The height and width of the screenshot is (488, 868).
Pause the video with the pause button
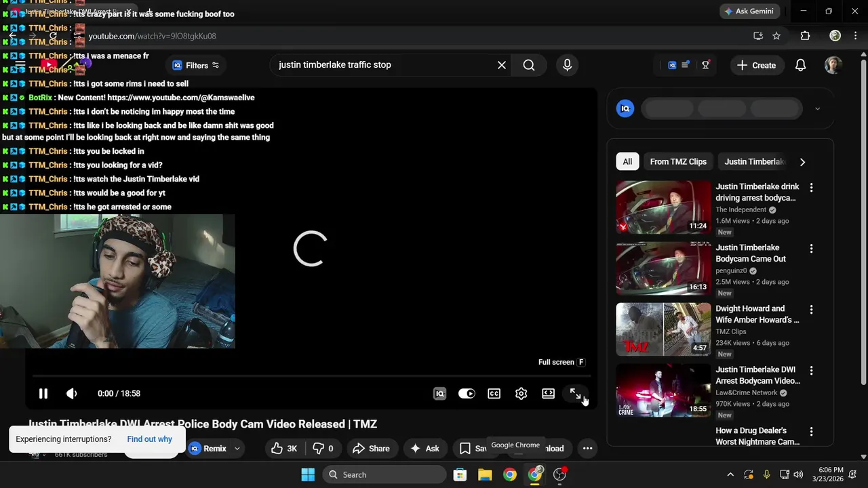click(43, 393)
